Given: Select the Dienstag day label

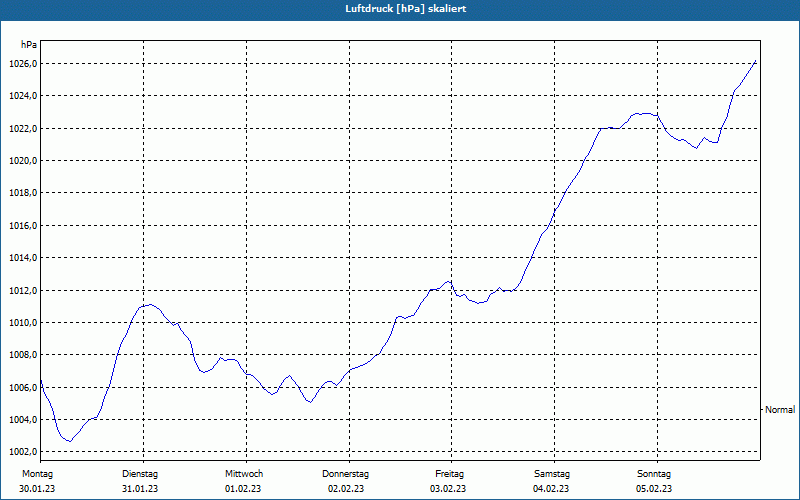Looking at the screenshot, I should pyautogui.click(x=140, y=474).
